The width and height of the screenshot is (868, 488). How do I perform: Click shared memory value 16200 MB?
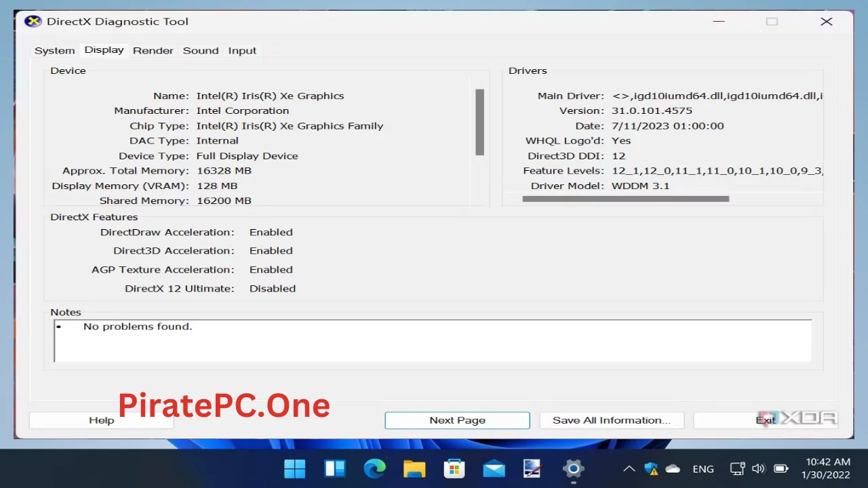coord(224,201)
